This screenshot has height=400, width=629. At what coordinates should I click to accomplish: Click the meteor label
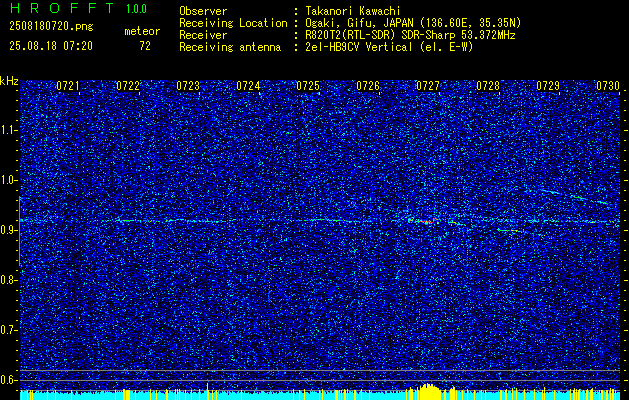pyautogui.click(x=142, y=31)
